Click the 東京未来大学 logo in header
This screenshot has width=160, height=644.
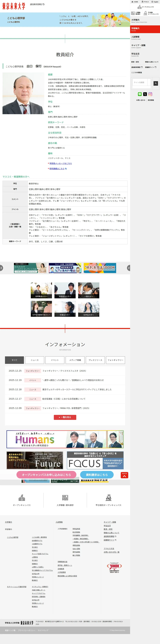[x=14, y=6]
